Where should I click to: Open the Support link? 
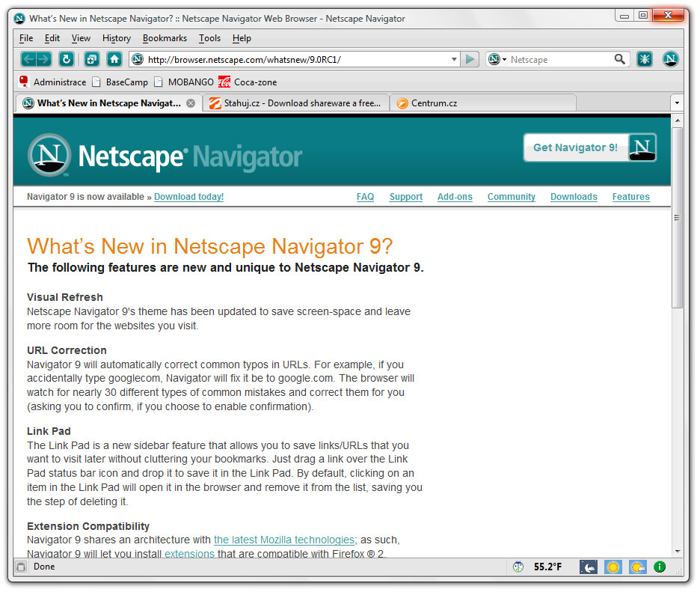pos(406,197)
